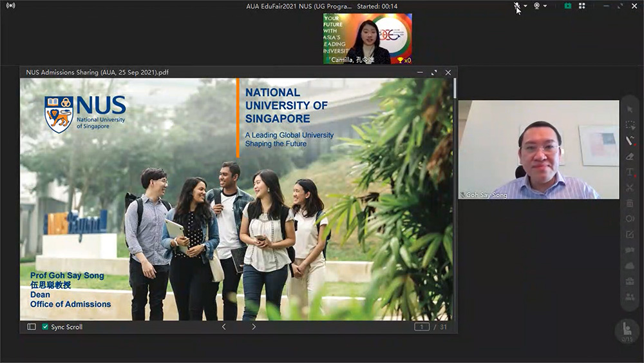Click the Goh Say Song name label

[486, 195]
